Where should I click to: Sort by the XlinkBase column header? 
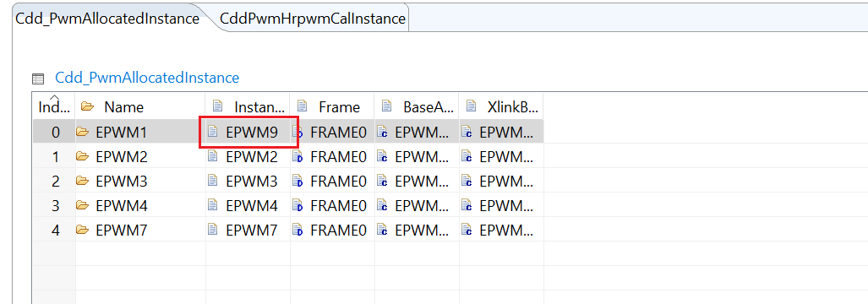coord(501,106)
